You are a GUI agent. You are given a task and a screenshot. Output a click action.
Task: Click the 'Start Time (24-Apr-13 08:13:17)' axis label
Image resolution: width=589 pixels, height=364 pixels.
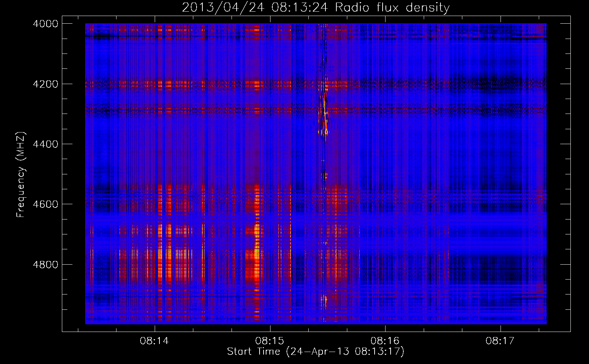(x=316, y=352)
